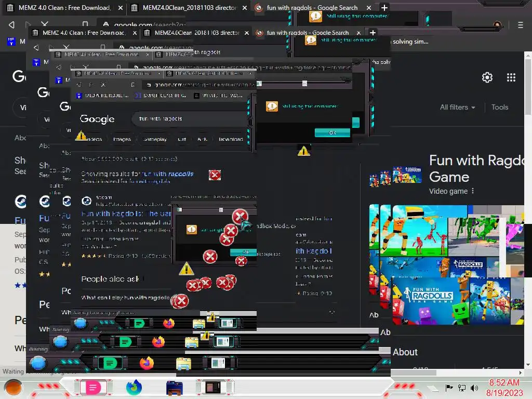
Task: Open Firefox from the bottom red taskbar
Action: [134, 388]
